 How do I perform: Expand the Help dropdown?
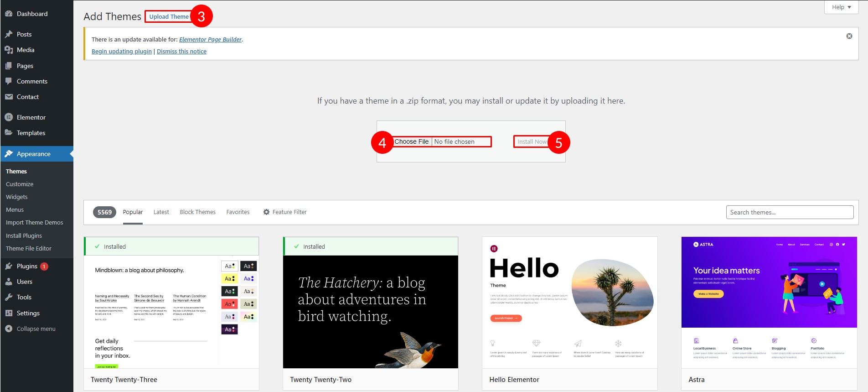(841, 7)
